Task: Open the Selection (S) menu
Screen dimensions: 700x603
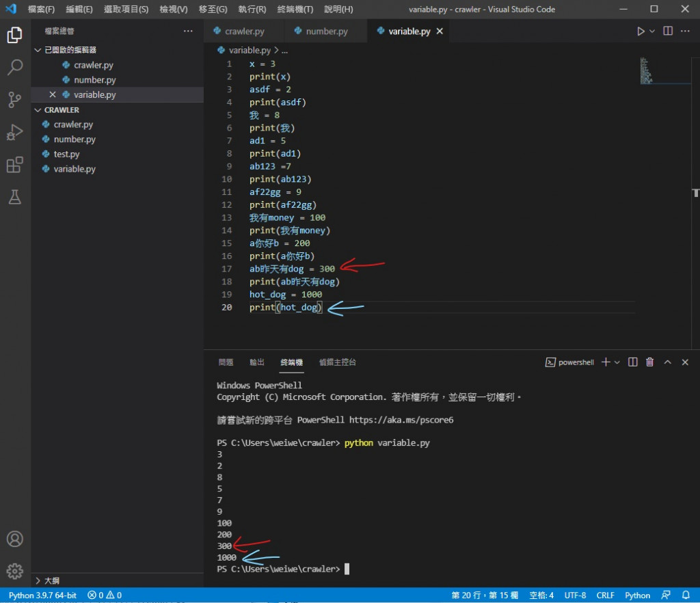Action: coord(126,10)
